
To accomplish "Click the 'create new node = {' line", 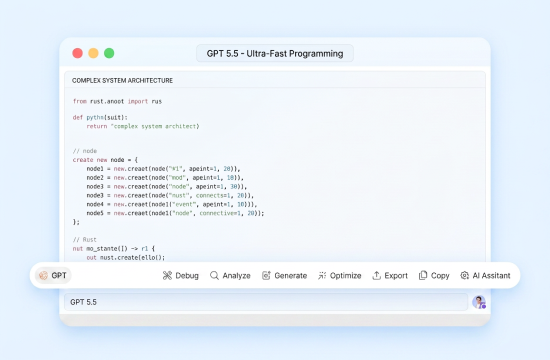I will (x=105, y=160).
